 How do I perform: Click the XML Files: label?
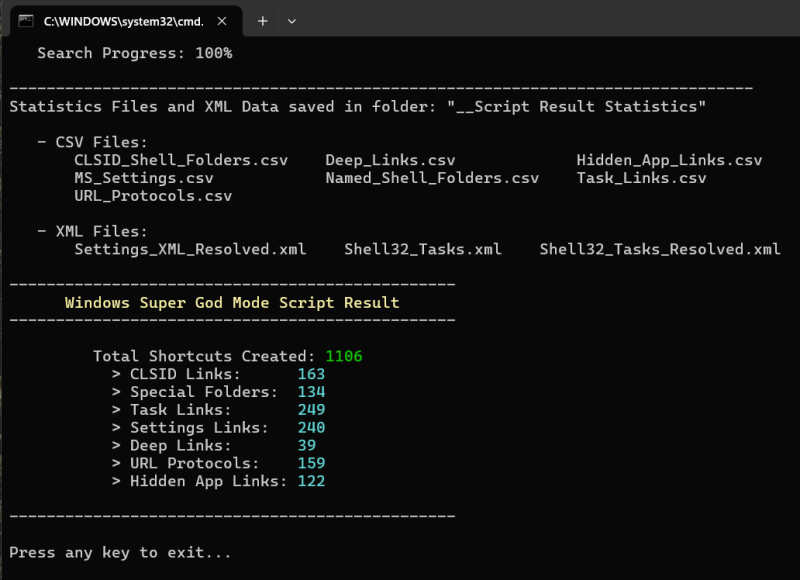tap(101, 232)
